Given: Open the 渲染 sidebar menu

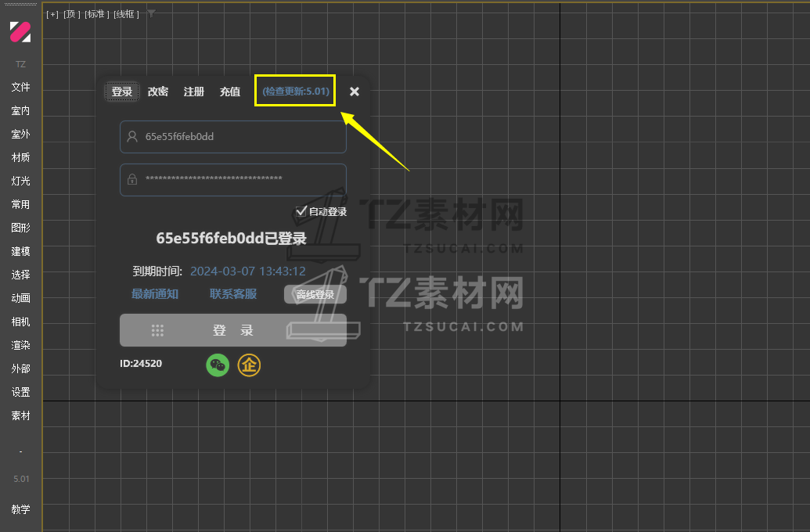Looking at the screenshot, I should click(x=20, y=345).
